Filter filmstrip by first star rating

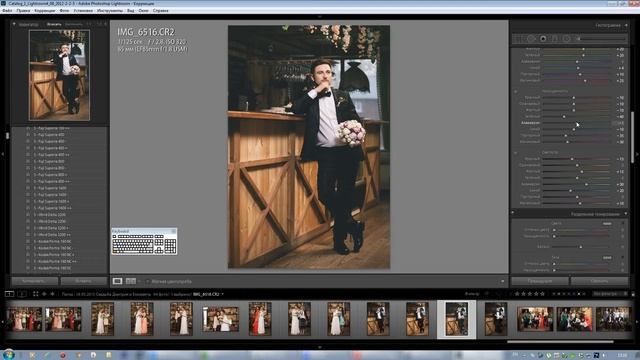(517, 294)
